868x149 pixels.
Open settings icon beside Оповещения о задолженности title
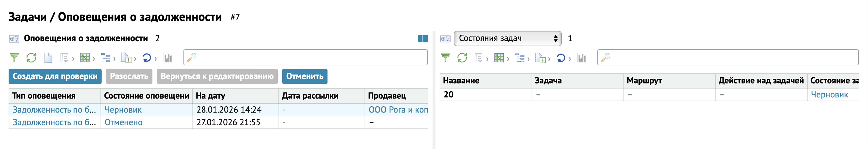pos(14,39)
